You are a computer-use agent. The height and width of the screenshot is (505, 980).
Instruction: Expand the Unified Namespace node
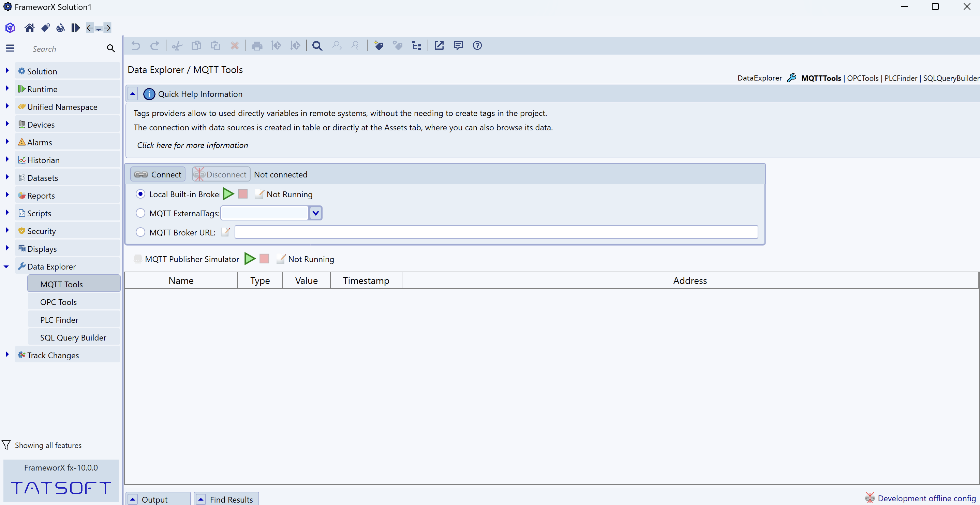tap(7, 106)
